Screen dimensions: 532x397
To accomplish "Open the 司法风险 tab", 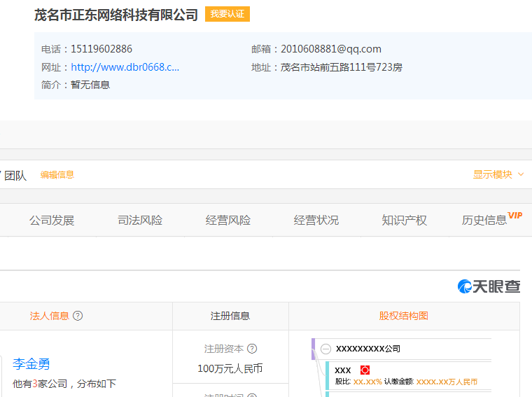I will [140, 221].
